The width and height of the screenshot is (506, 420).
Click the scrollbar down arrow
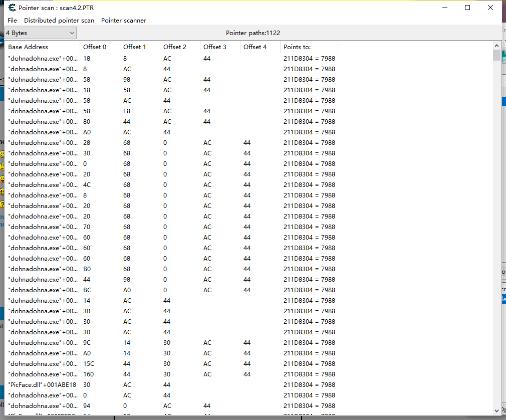tap(496, 410)
